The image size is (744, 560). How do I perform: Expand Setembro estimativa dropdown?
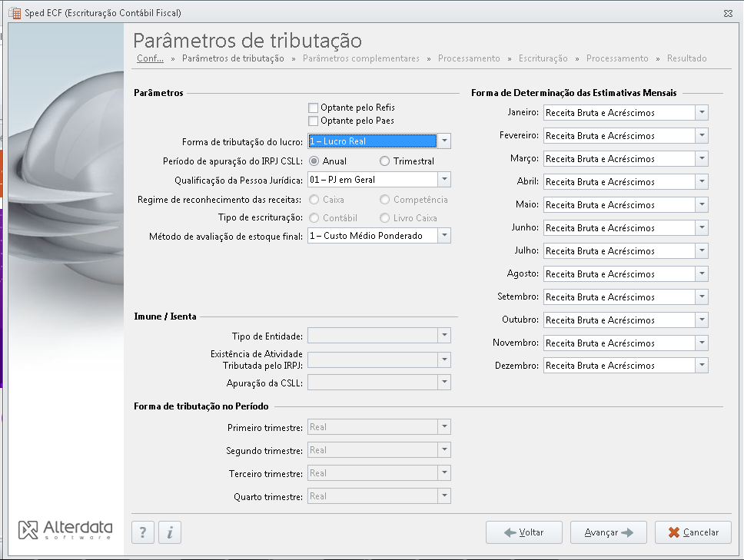click(702, 297)
